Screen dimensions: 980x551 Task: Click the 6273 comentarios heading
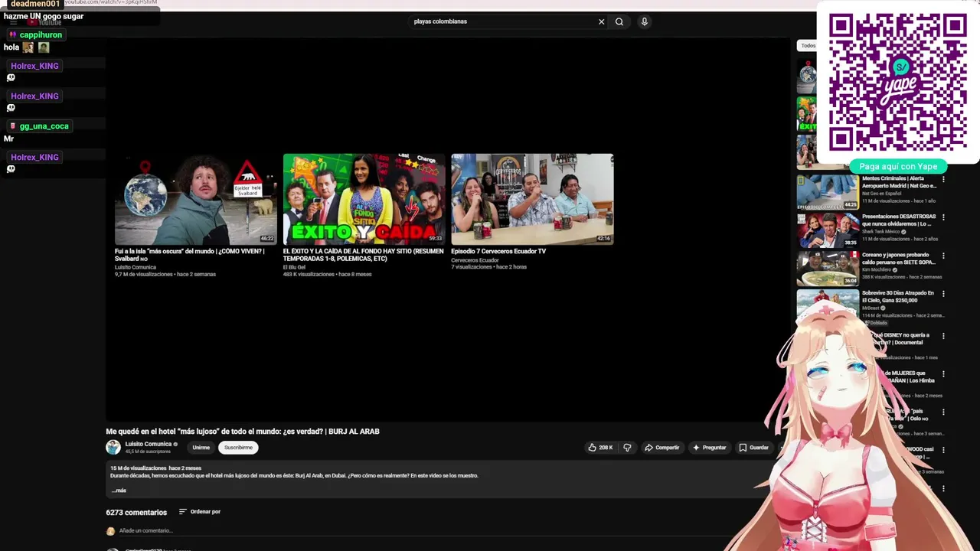pos(136,512)
